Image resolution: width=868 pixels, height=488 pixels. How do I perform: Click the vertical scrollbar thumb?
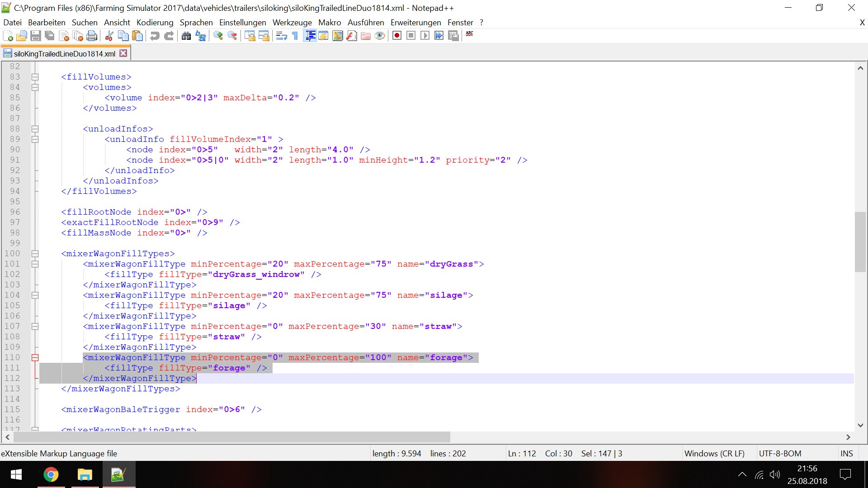click(x=860, y=242)
